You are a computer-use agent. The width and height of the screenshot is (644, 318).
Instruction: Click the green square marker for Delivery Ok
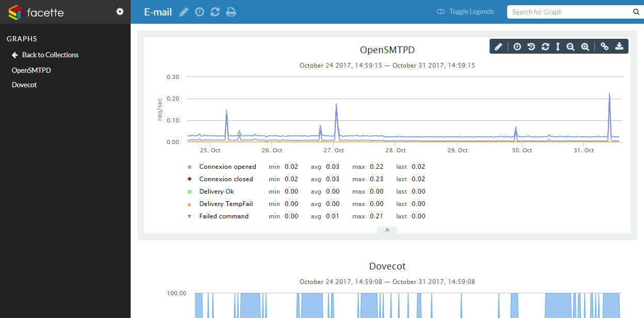pos(190,191)
